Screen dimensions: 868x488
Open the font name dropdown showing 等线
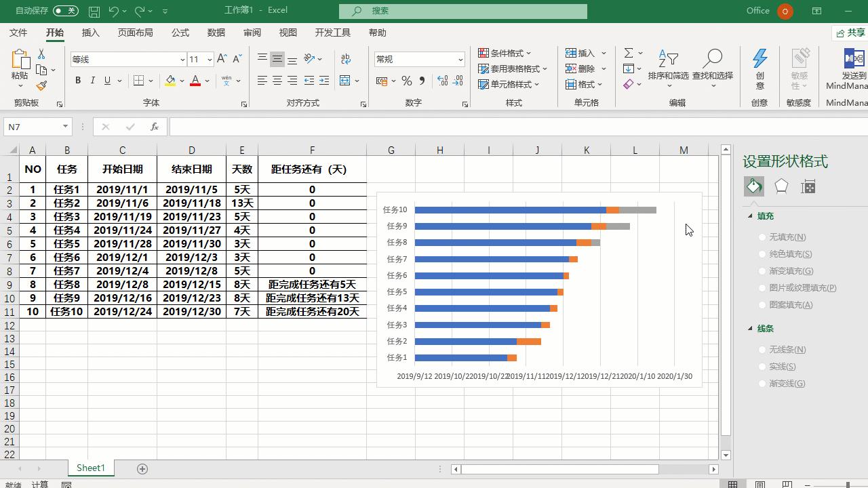click(183, 59)
